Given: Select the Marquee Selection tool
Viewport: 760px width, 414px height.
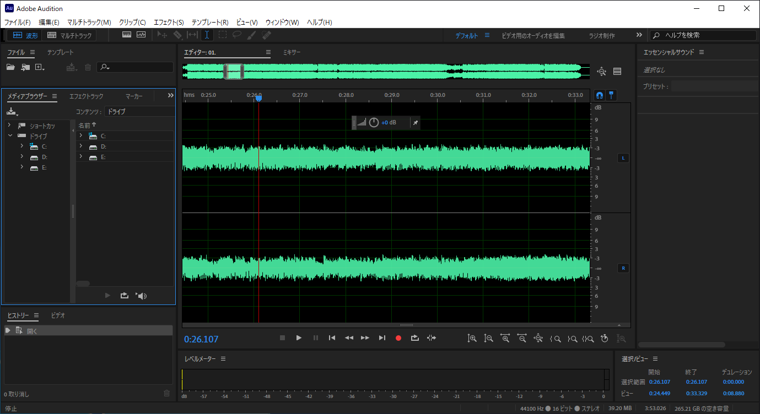Looking at the screenshot, I should 222,35.
